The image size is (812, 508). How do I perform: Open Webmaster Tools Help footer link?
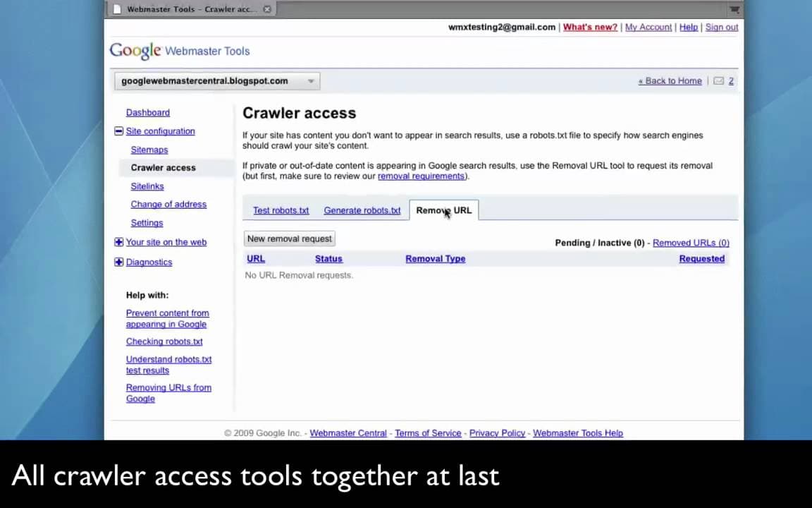[x=578, y=433]
